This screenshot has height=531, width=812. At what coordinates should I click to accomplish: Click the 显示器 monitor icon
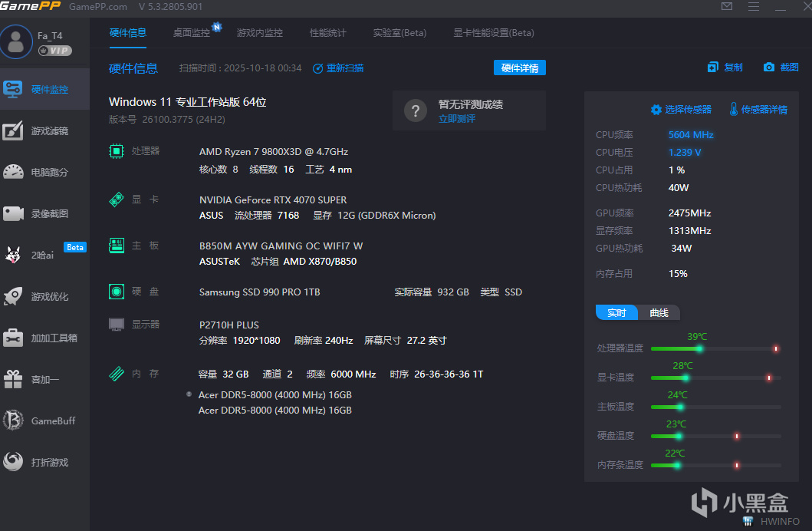tap(117, 325)
